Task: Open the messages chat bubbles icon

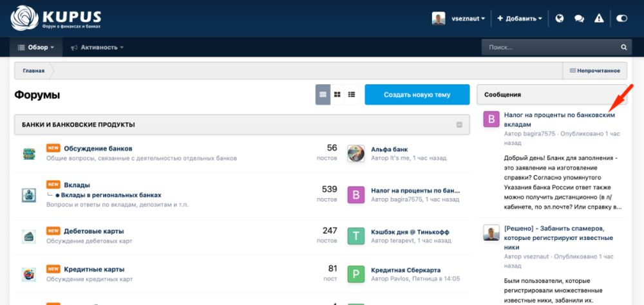Action: click(x=579, y=19)
